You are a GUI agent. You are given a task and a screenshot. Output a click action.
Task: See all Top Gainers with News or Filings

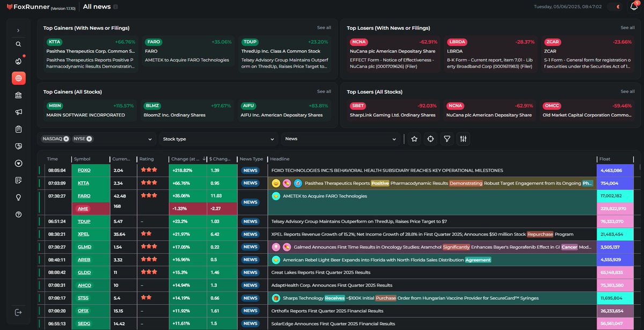tap(324, 27)
